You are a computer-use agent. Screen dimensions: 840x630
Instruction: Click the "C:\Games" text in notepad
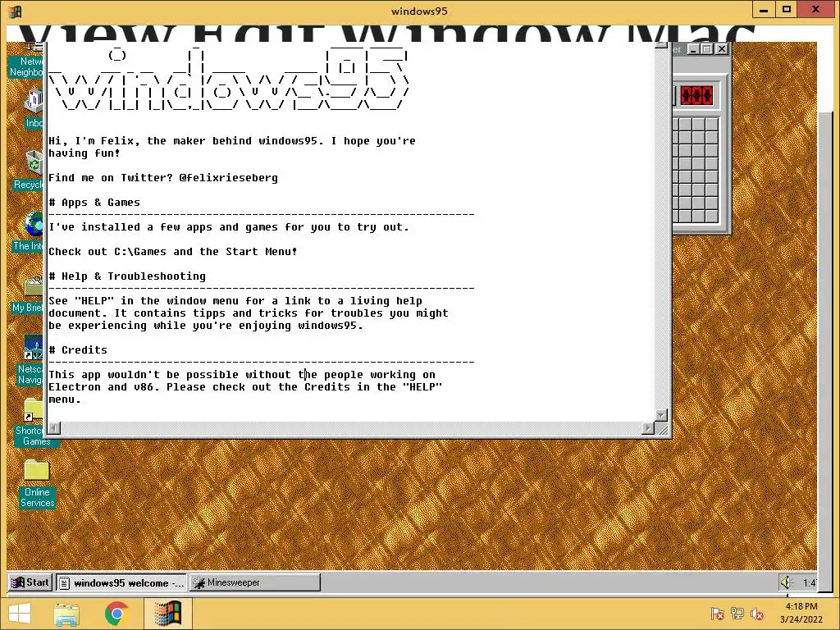click(x=139, y=252)
